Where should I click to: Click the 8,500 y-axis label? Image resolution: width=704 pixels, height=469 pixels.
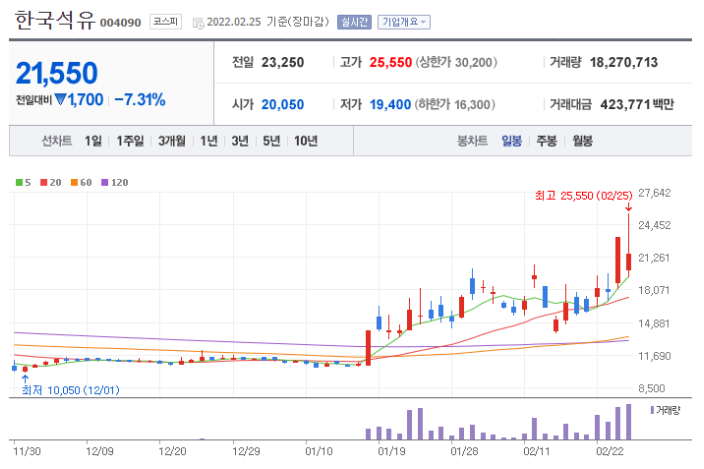point(652,388)
